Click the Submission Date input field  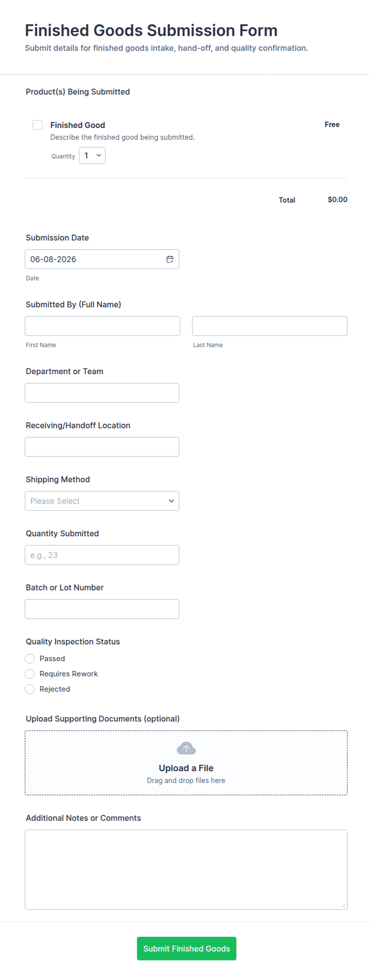(x=102, y=259)
